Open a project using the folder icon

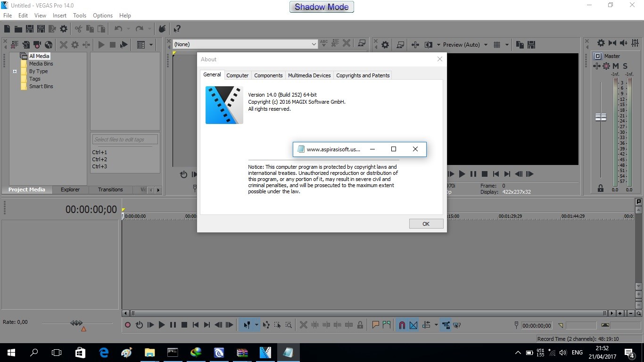[x=18, y=29]
